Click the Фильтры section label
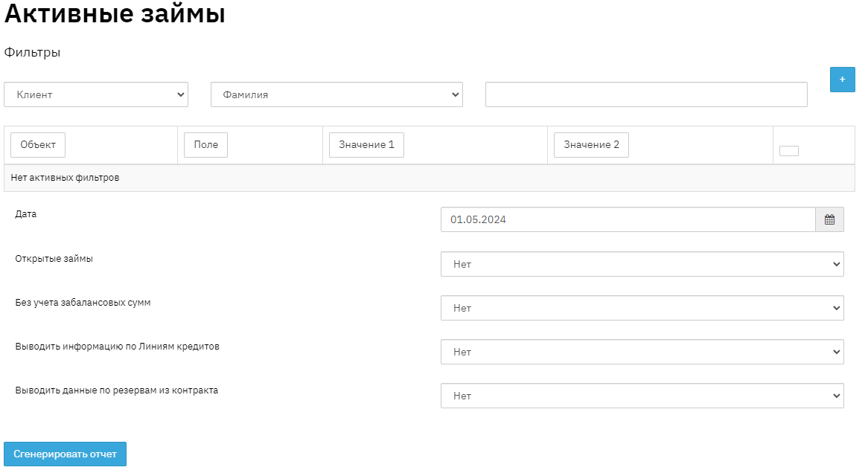Image resolution: width=868 pixels, height=473 pixels. [x=32, y=53]
